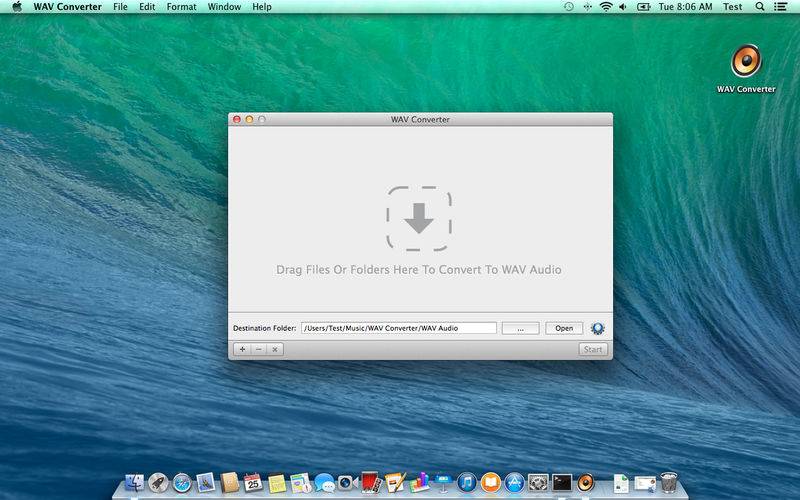Click the Open destination folder button
Viewport: 800px width, 500px height.
tap(564, 328)
